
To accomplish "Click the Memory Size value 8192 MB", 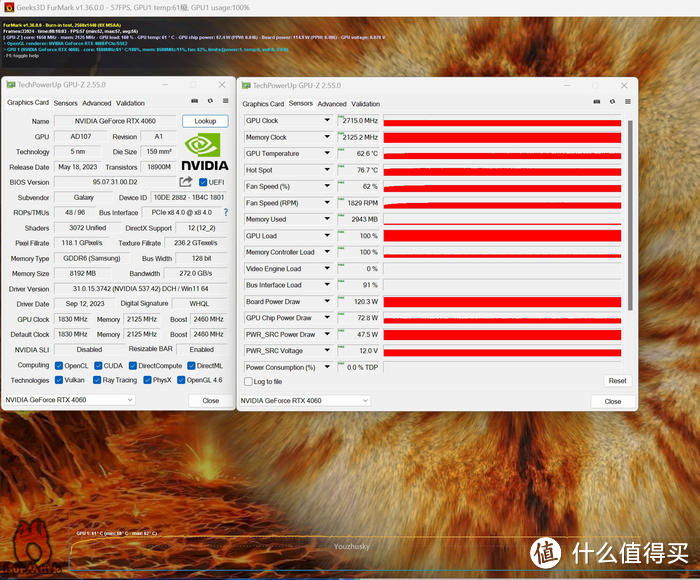I will [83, 273].
